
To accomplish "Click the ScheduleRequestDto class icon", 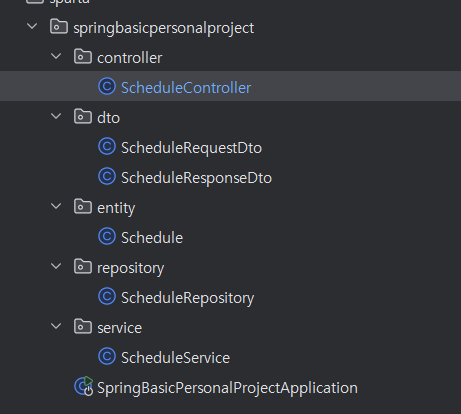I will coord(107,147).
